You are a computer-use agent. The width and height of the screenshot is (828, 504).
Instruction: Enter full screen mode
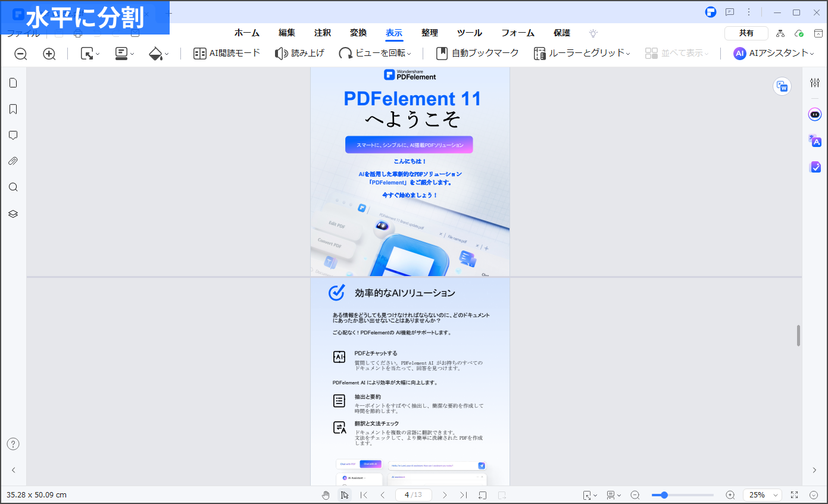794,495
